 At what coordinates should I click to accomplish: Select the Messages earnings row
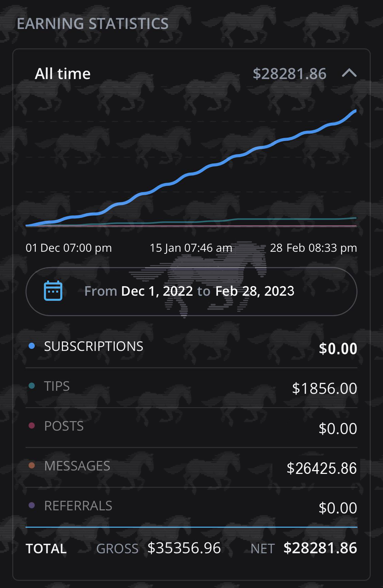pos(191,467)
